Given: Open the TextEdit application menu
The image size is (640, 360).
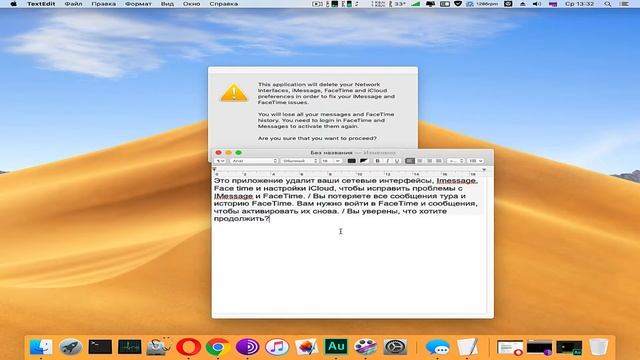Looking at the screenshot, I should [x=41, y=4].
